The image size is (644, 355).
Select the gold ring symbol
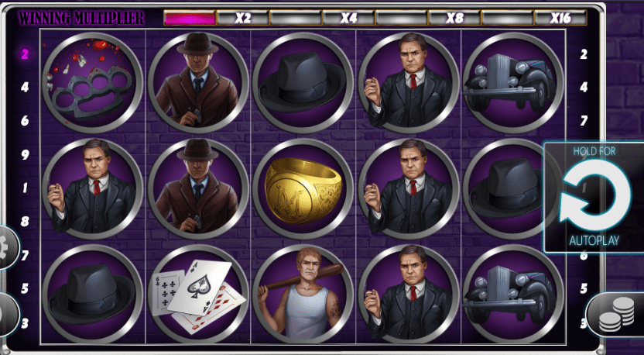[x=303, y=189]
